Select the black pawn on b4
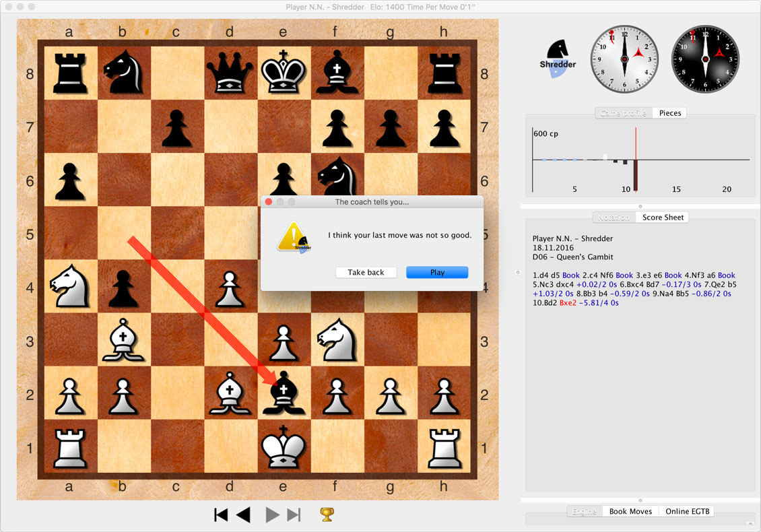This screenshot has height=532, width=761. 123,290
